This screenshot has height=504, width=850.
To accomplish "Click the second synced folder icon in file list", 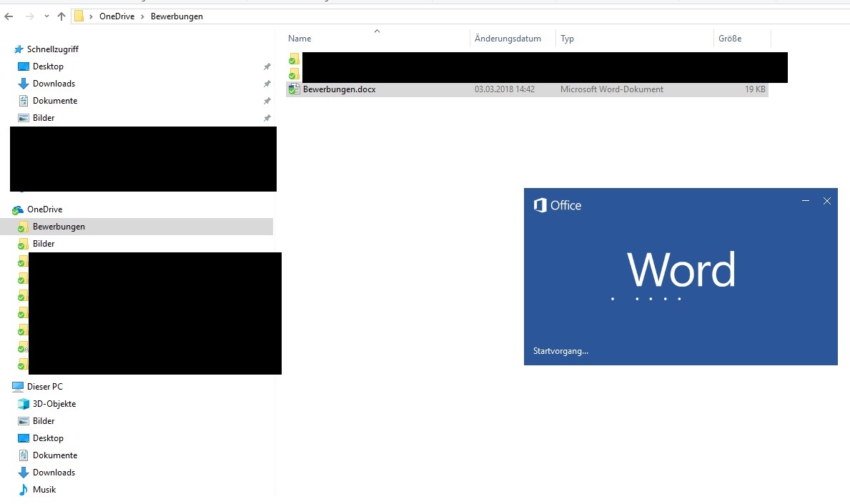I will 294,74.
